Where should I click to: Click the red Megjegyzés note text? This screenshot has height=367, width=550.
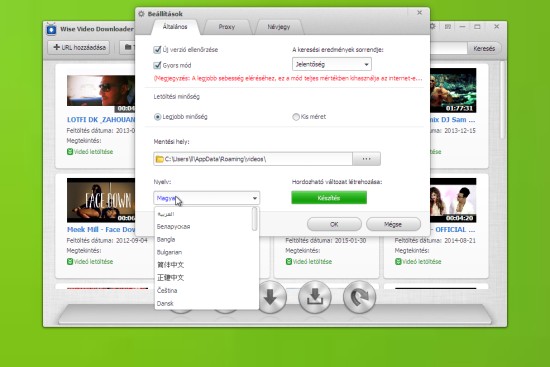point(288,78)
